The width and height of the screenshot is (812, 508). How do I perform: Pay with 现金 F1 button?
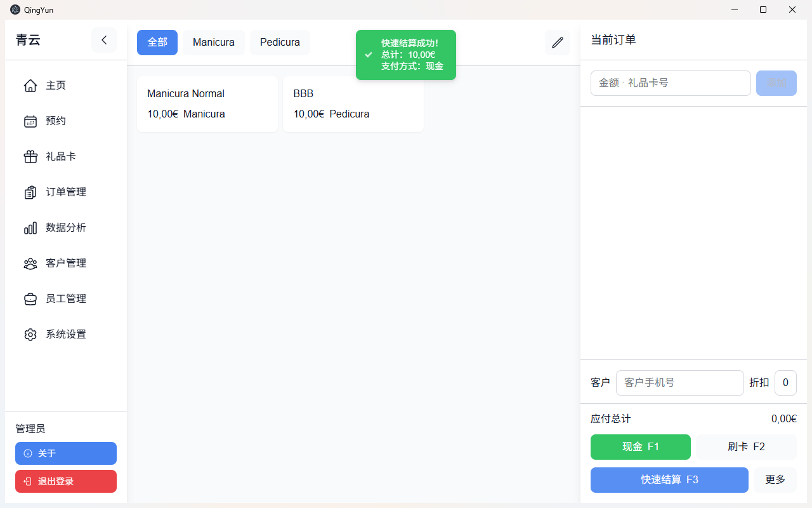(641, 447)
